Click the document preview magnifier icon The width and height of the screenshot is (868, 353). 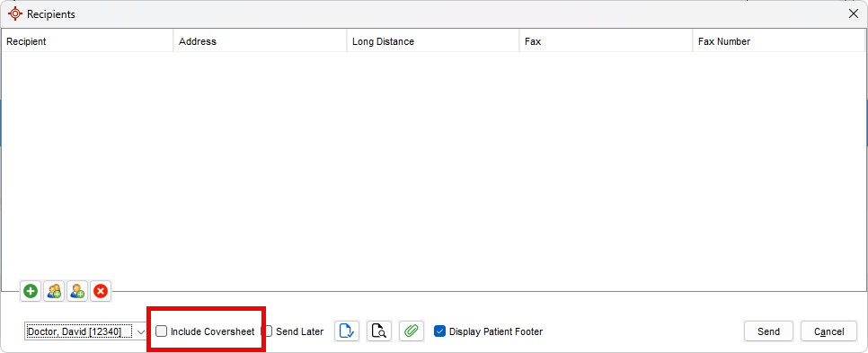379,331
